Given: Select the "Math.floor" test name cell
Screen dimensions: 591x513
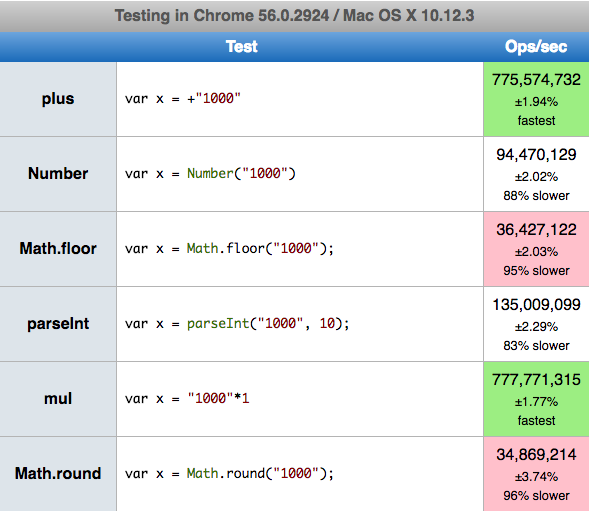Looking at the screenshot, I should (58, 249).
